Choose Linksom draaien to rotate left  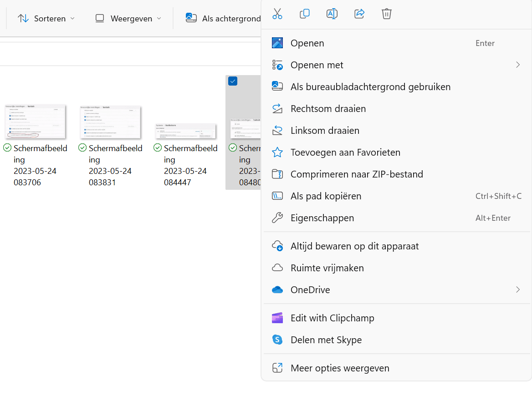[x=397, y=131]
